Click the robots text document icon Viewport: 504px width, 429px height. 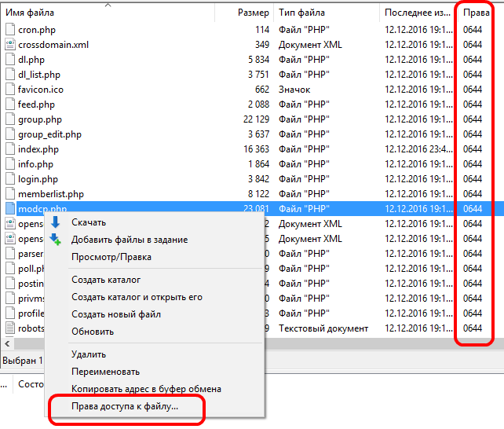[10, 328]
